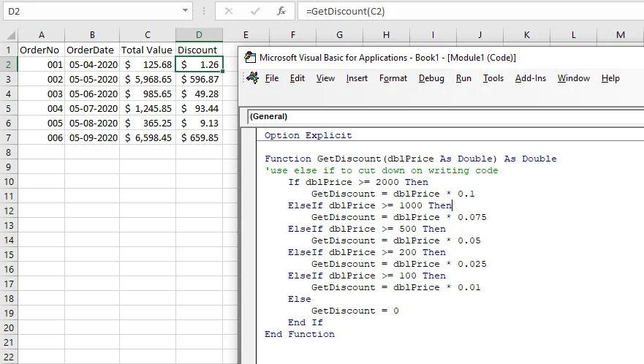Open the Format menu in VBA
644x364 pixels.
point(393,78)
